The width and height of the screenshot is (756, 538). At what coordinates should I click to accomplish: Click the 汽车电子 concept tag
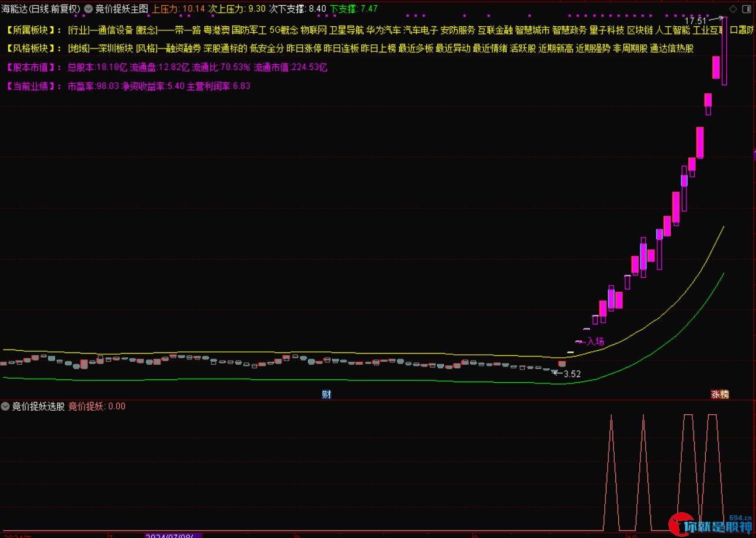pos(421,30)
